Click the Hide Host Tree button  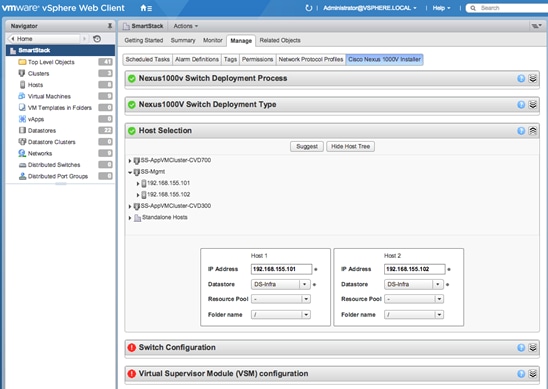351,146
